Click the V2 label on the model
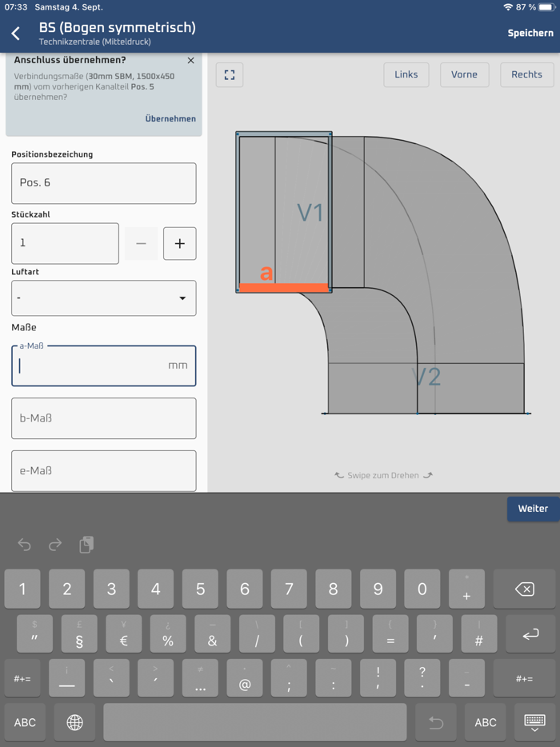Screen dimensions: 560x747 pyautogui.click(x=426, y=377)
